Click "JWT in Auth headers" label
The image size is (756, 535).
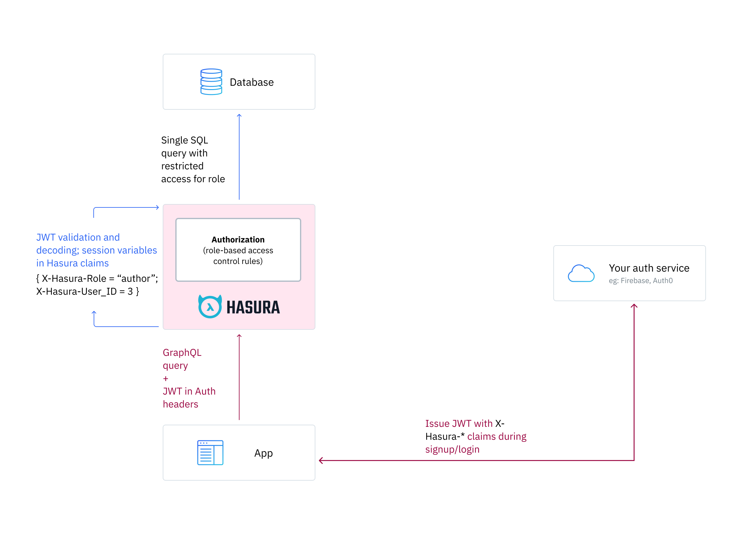[189, 398]
